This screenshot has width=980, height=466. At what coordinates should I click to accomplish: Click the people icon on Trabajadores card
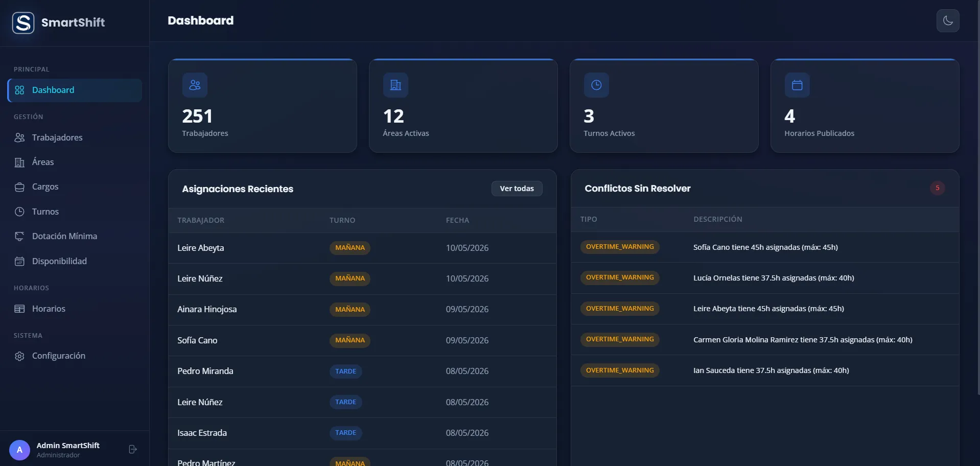195,85
